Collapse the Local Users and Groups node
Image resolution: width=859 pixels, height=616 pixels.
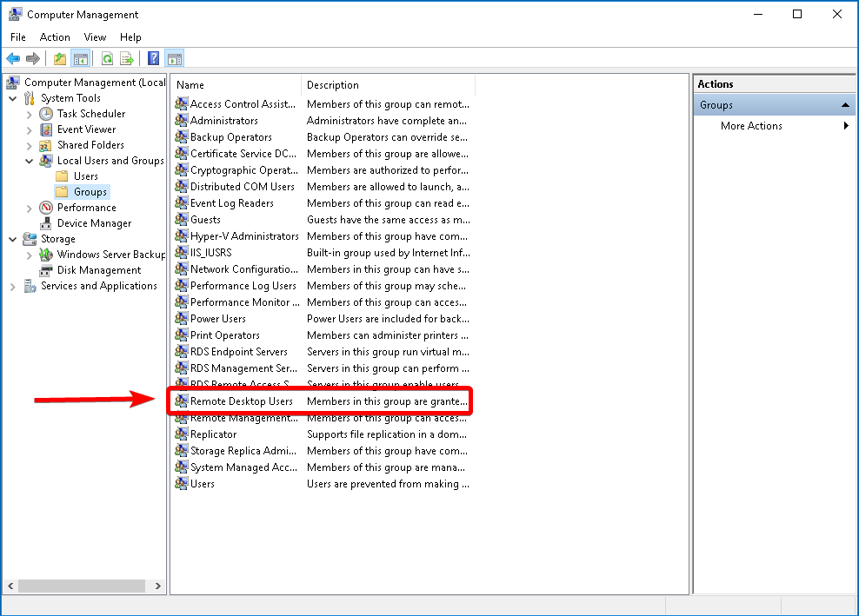(x=29, y=161)
